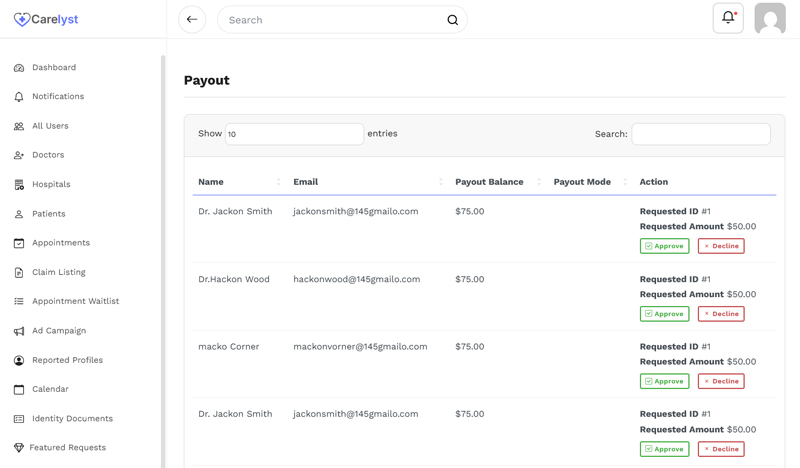Click the sidebar vertical scrollbar
This screenshot has width=800, height=468.
(x=163, y=261)
